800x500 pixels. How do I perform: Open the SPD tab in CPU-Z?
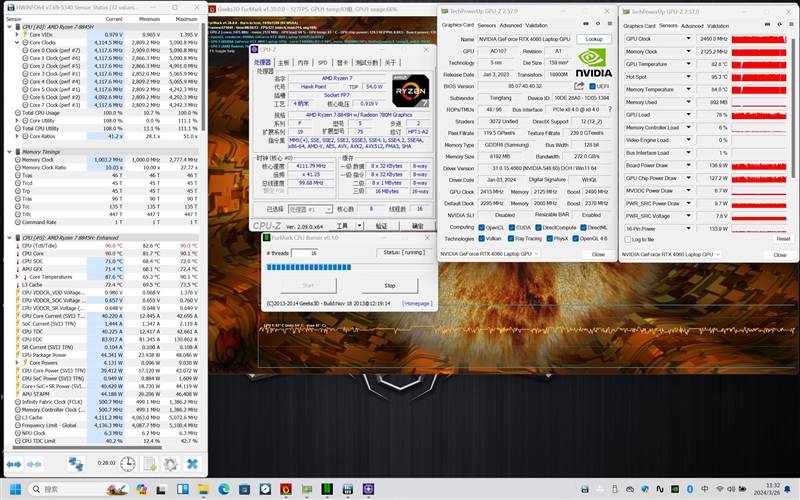click(x=323, y=62)
